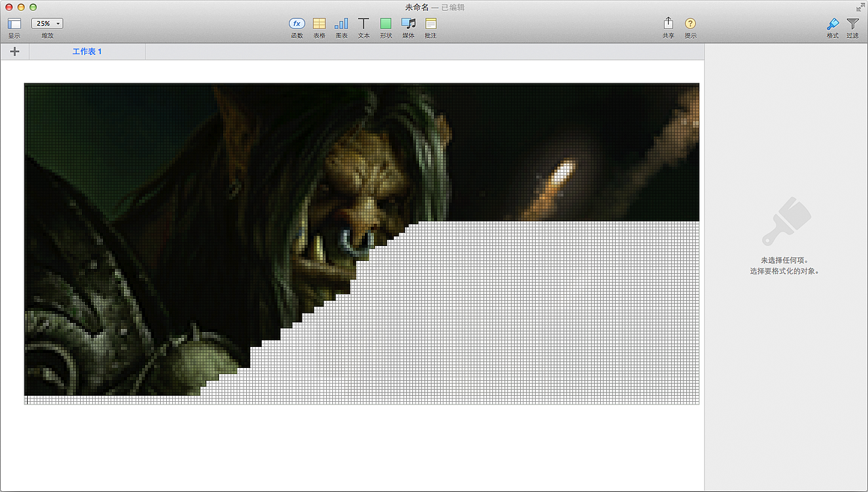Insert a function with the fx 函数 icon
The width and height of the screenshot is (868, 492).
[297, 24]
